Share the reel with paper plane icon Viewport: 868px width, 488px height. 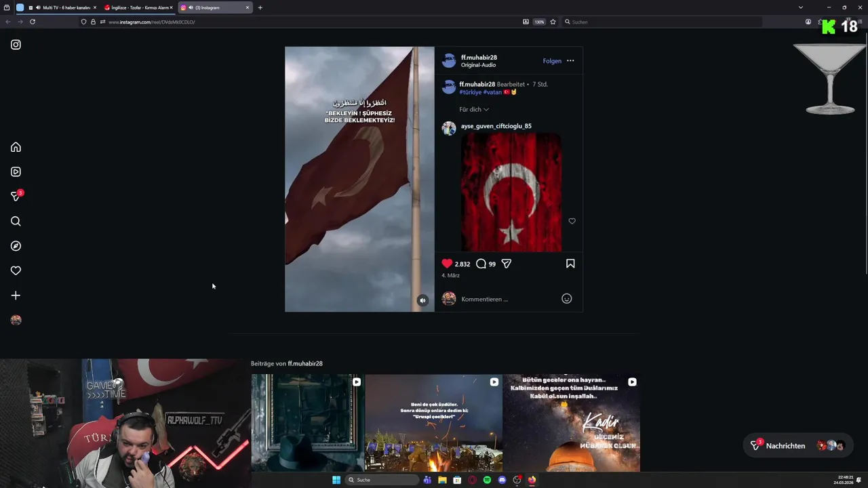pyautogui.click(x=507, y=264)
